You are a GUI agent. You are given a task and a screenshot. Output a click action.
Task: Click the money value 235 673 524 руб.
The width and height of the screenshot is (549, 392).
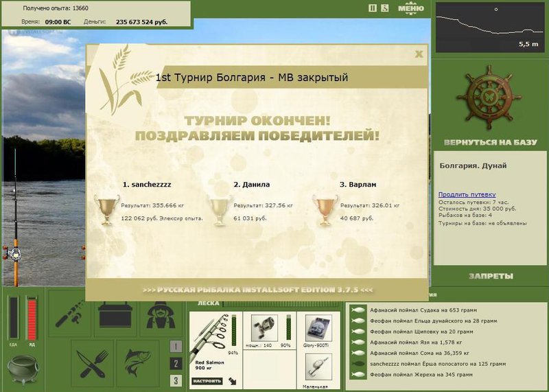point(142,22)
